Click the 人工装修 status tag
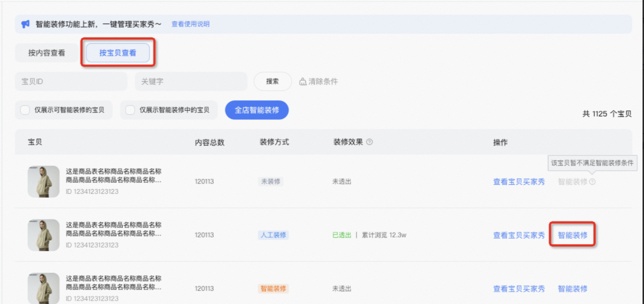 point(273,235)
